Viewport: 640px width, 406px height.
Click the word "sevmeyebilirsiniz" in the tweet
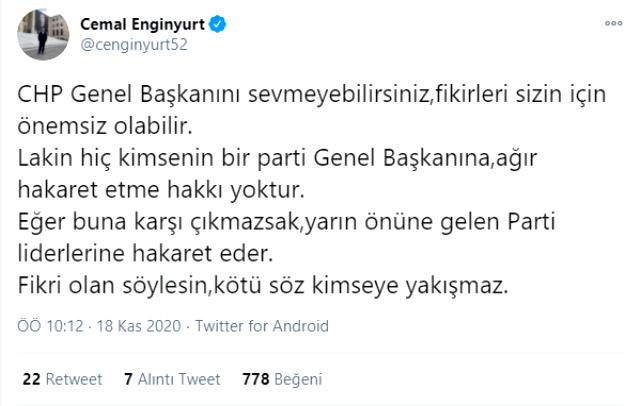coord(314,93)
